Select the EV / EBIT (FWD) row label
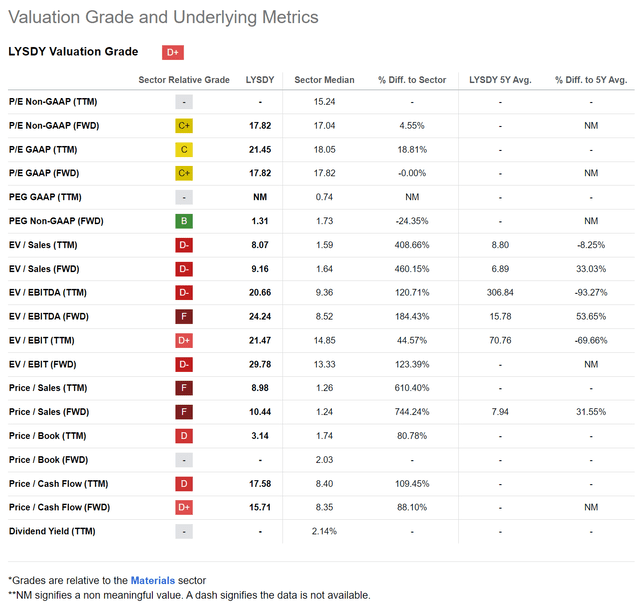 pos(42,364)
